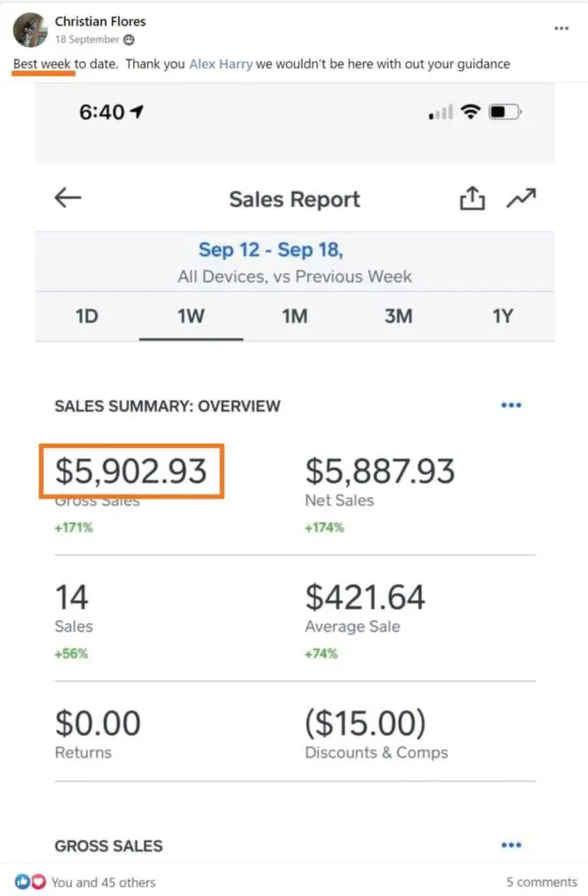Click the Christian Flores name link
Viewport: 588px width, 896px height.
pyautogui.click(x=101, y=21)
